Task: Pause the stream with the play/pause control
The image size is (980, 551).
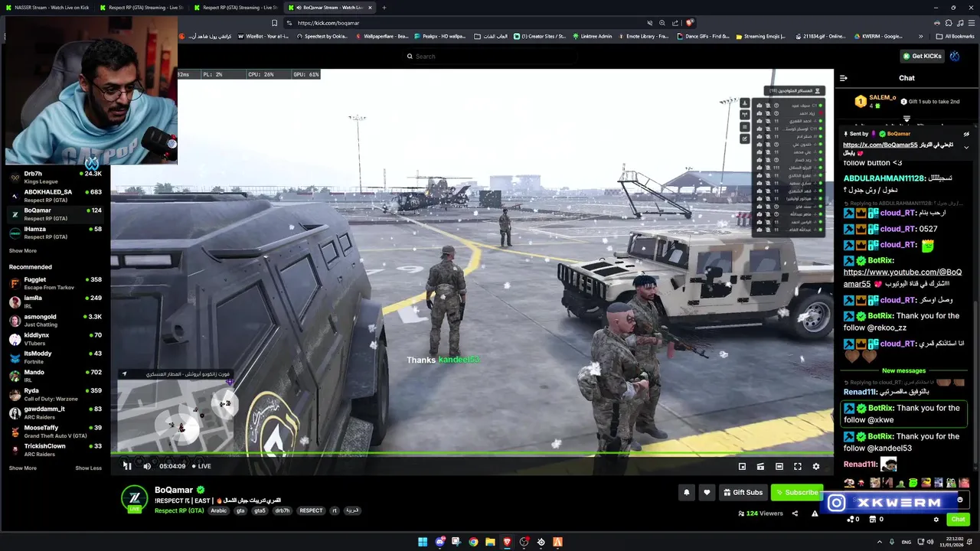Action: pyautogui.click(x=128, y=466)
